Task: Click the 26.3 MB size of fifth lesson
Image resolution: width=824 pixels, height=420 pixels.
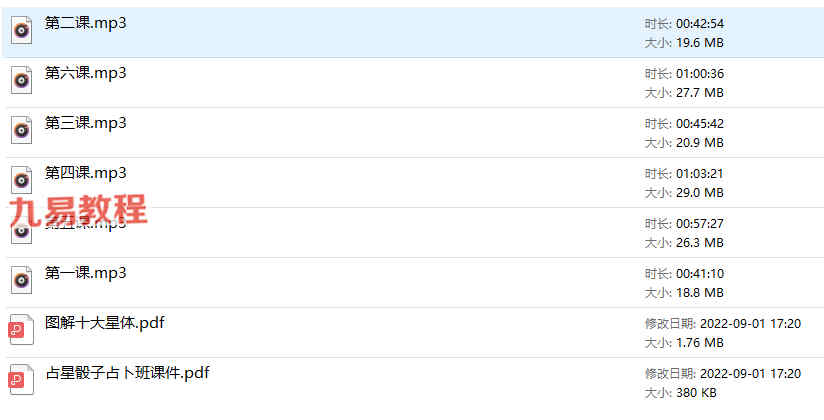Action: pos(700,243)
